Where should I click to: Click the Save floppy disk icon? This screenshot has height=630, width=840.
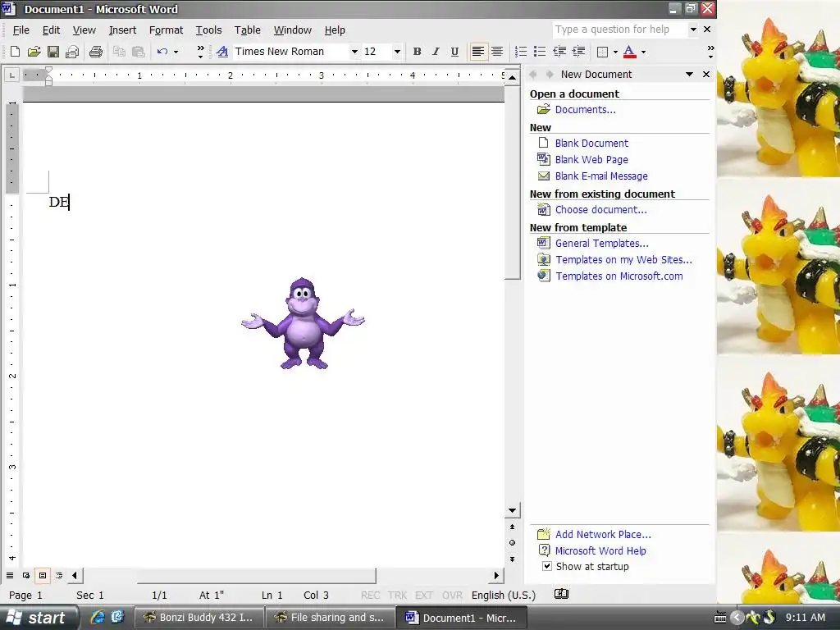(x=53, y=52)
